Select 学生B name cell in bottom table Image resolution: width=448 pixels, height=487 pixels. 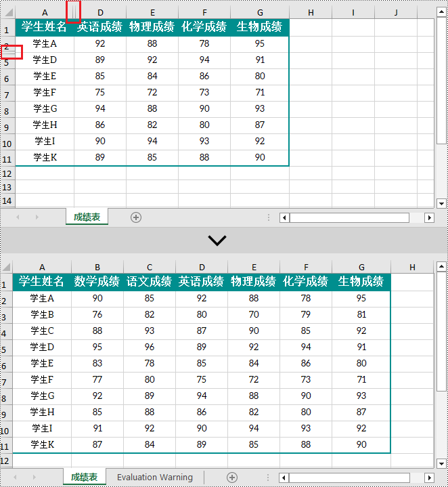tap(42, 315)
